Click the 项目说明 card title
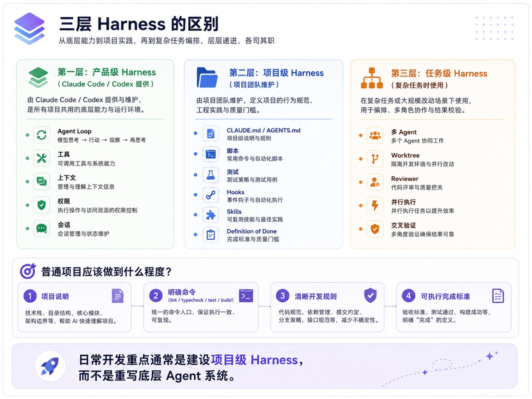 pyautogui.click(x=55, y=296)
